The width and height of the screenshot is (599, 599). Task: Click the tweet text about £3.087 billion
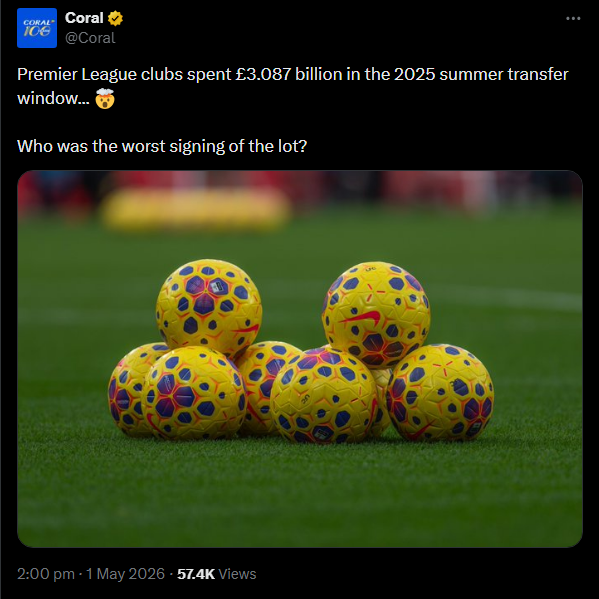click(x=293, y=86)
